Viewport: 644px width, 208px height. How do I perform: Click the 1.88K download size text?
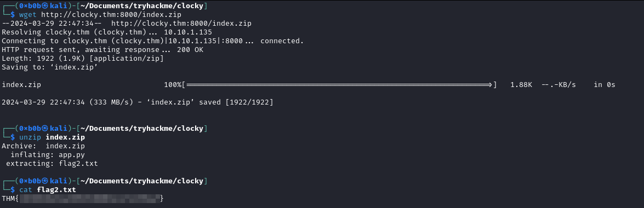click(x=521, y=85)
